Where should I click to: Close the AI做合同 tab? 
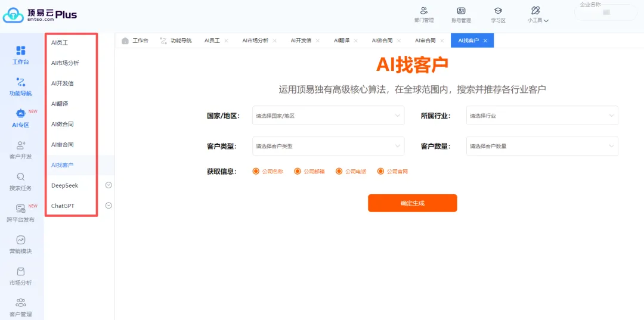tap(399, 41)
